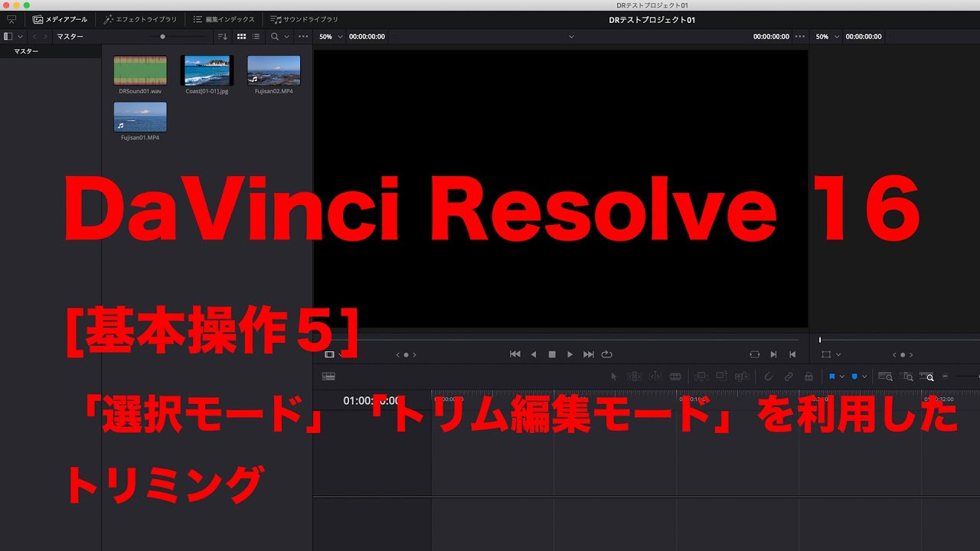
Task: Click the Go to first frame button
Action: tap(515, 354)
